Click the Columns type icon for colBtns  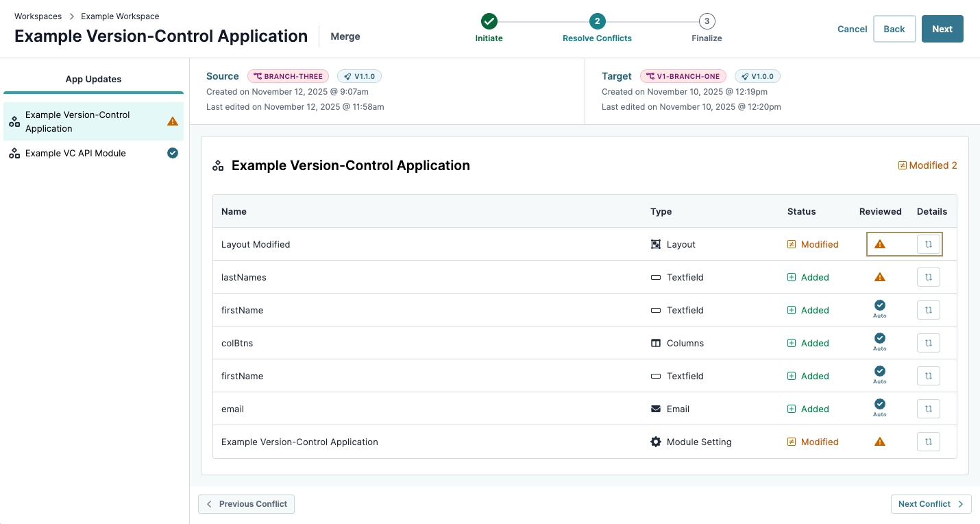pyautogui.click(x=656, y=343)
